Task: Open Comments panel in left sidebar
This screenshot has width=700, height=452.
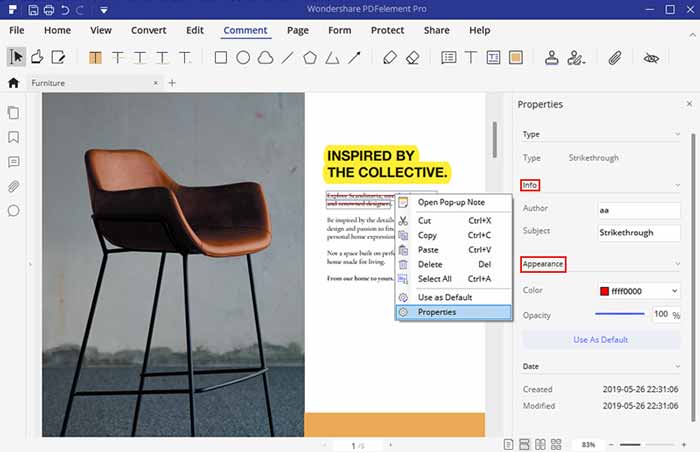Action: 13,162
